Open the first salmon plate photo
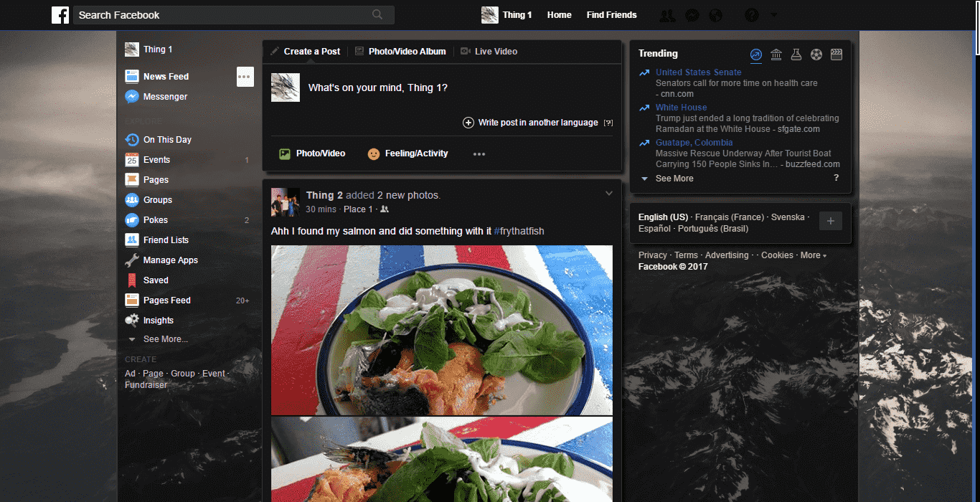The image size is (980, 502). (442, 330)
